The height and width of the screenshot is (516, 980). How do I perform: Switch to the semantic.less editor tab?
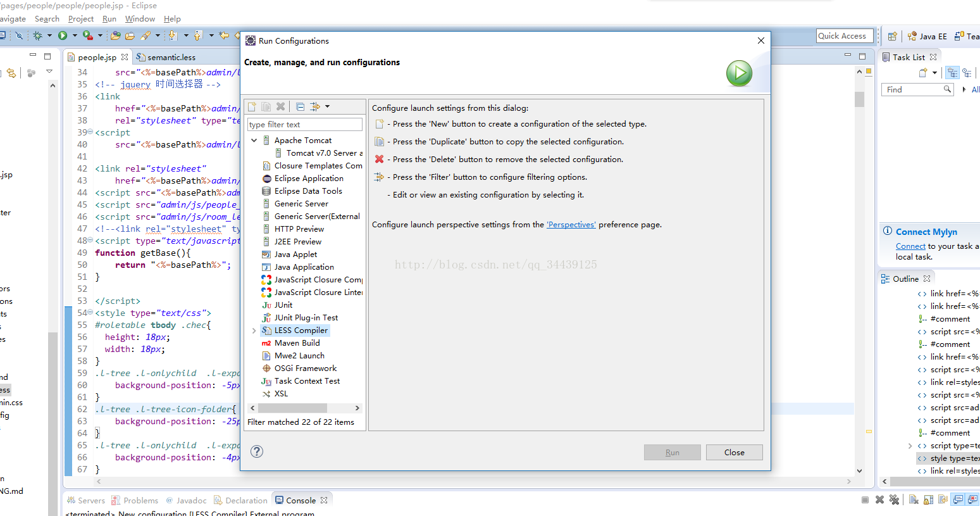pos(166,57)
